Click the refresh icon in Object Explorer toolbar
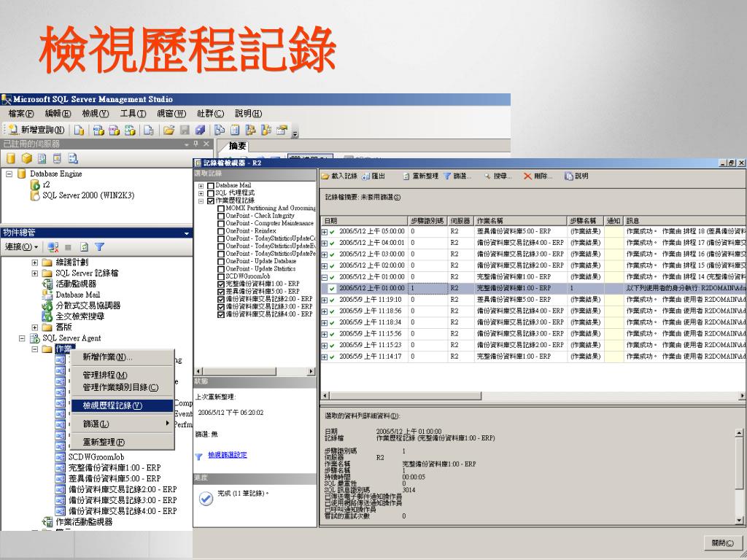 pos(85,246)
